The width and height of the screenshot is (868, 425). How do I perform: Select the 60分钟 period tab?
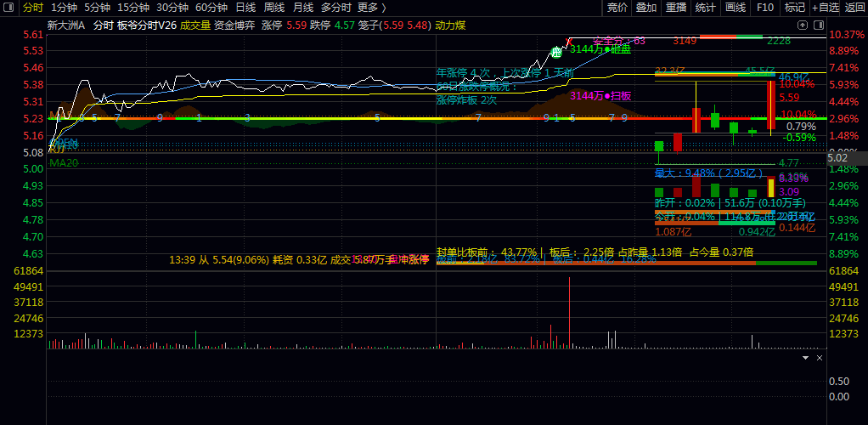pos(211,7)
